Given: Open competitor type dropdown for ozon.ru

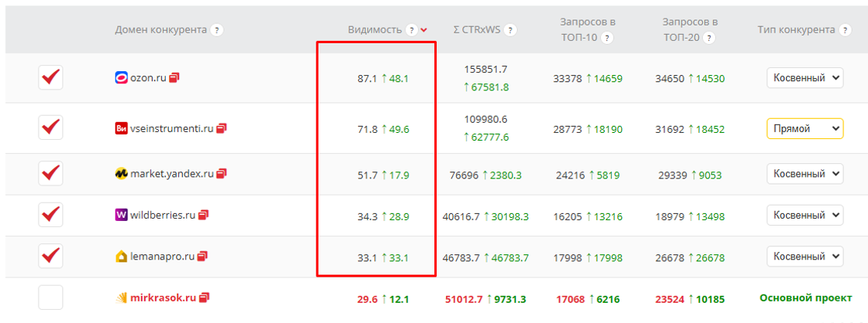Looking at the screenshot, I should [x=805, y=78].
